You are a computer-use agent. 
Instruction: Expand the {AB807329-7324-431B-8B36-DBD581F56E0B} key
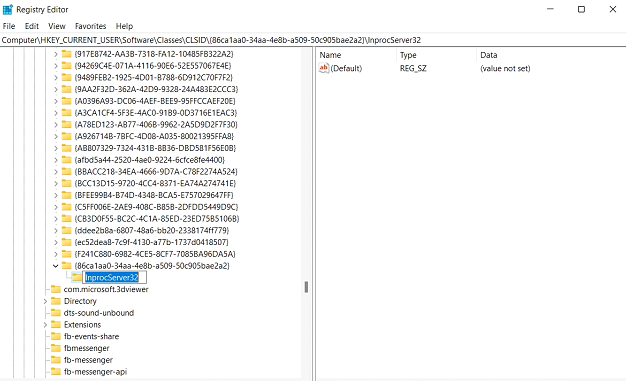coord(56,148)
